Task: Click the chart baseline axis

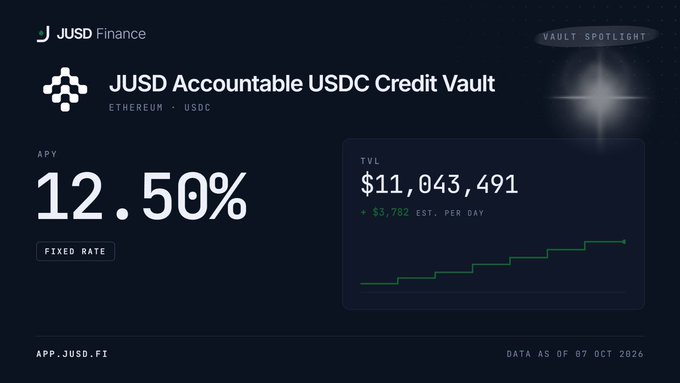Action: click(x=493, y=293)
